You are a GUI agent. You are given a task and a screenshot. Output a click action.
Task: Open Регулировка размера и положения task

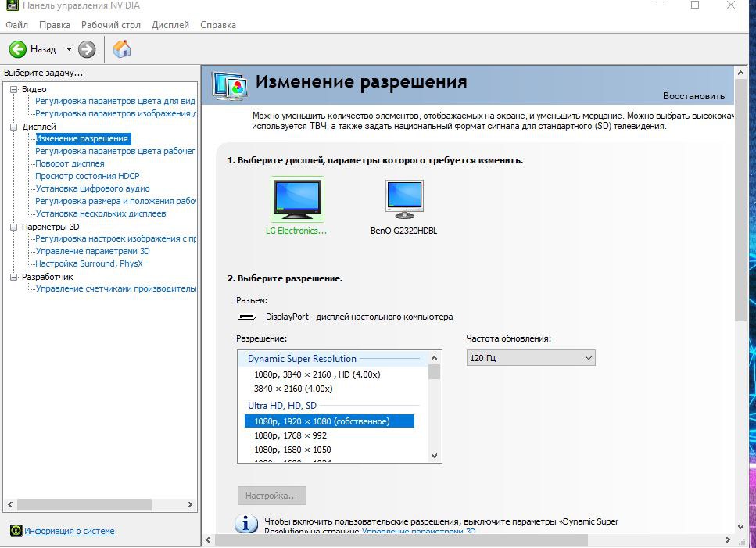click(115, 201)
